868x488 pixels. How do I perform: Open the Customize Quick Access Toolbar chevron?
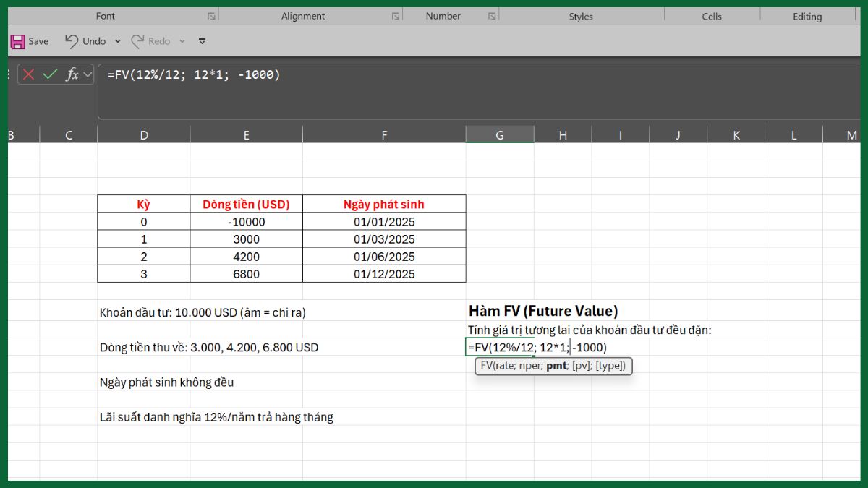[x=202, y=41]
